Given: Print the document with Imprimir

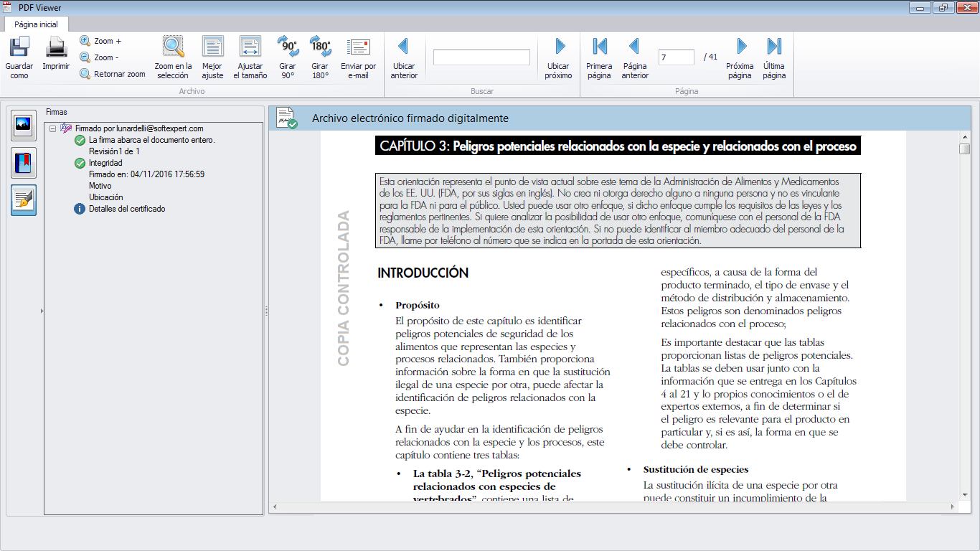Looking at the screenshot, I should pos(56,57).
